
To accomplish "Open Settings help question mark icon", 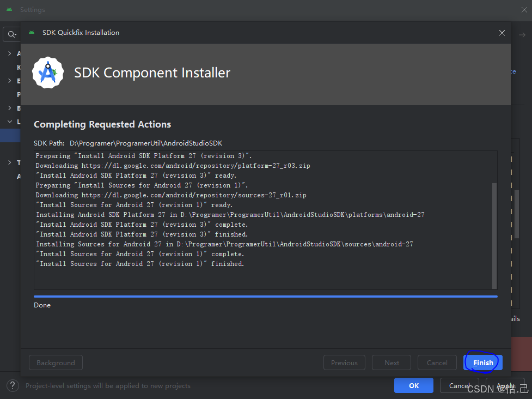I will 13,385.
